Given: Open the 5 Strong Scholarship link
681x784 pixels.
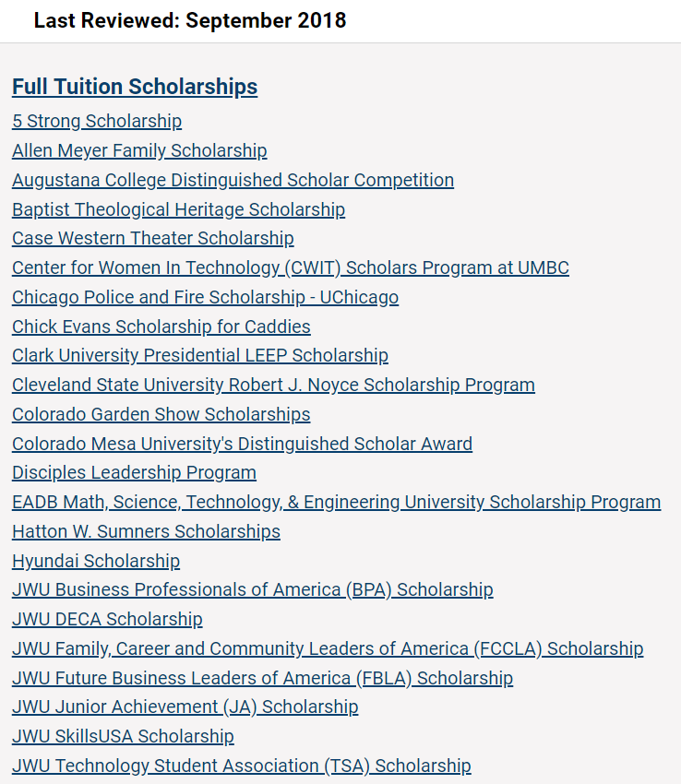Looking at the screenshot, I should pos(97,121).
